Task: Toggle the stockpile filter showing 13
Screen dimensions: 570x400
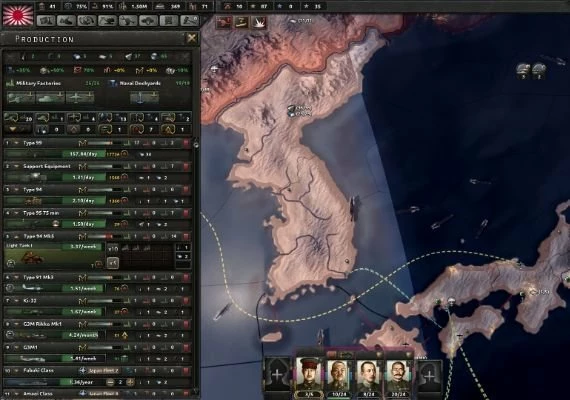Action: pos(113,118)
